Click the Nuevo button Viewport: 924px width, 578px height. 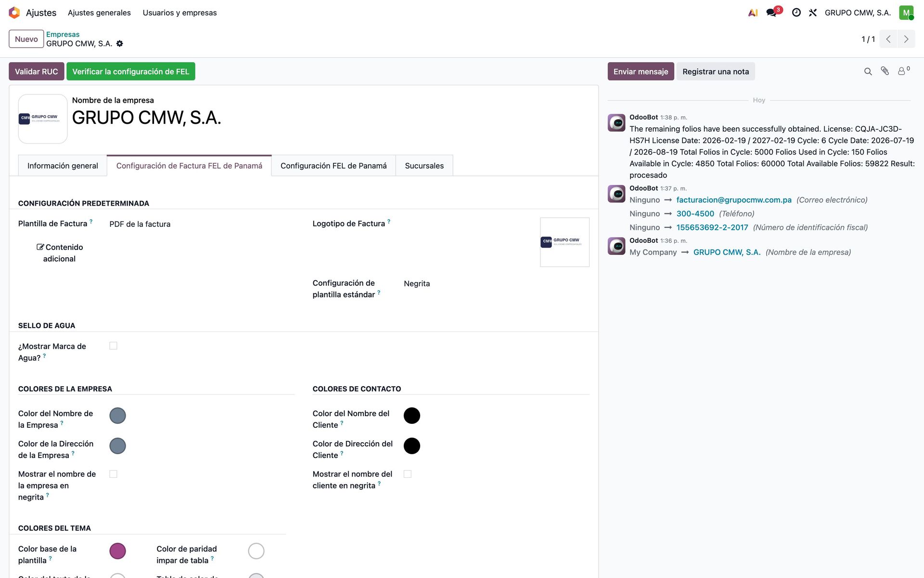pyautogui.click(x=26, y=39)
